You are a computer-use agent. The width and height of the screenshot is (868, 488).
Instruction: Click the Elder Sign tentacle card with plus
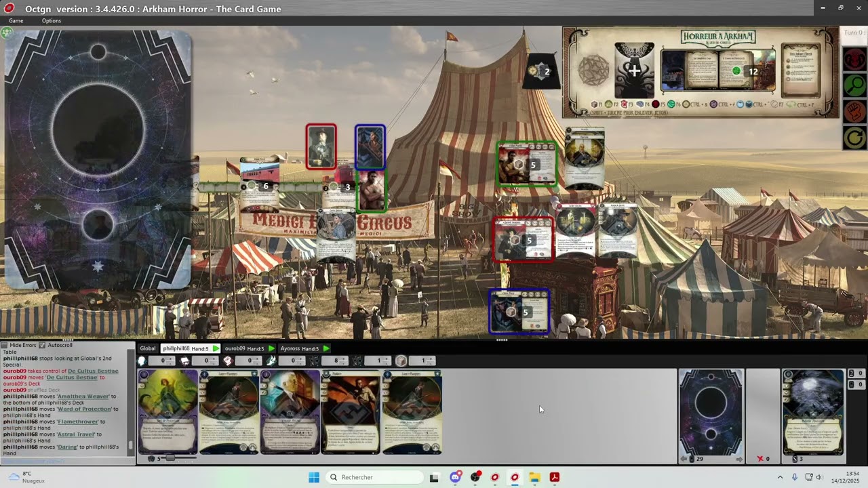point(634,70)
